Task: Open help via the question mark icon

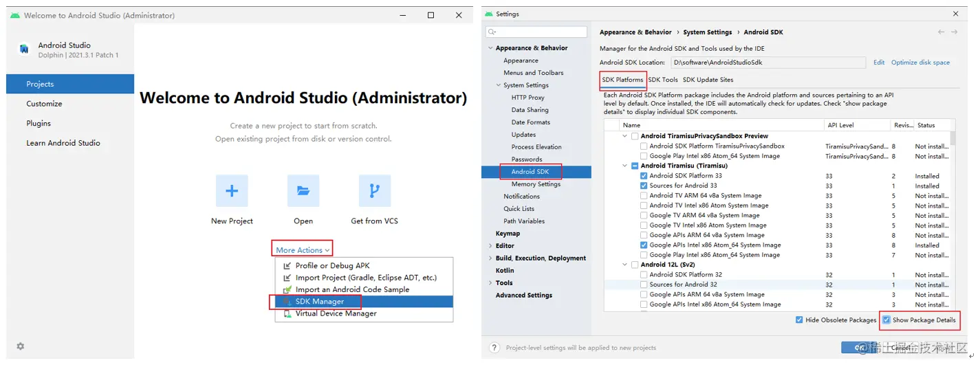Action: coord(494,348)
